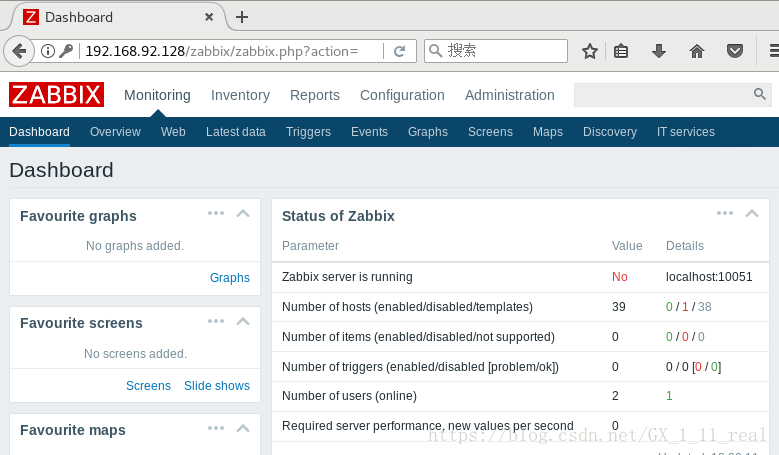The height and width of the screenshot is (455, 779).
Task: Open Monitoring main menu
Action: click(157, 95)
